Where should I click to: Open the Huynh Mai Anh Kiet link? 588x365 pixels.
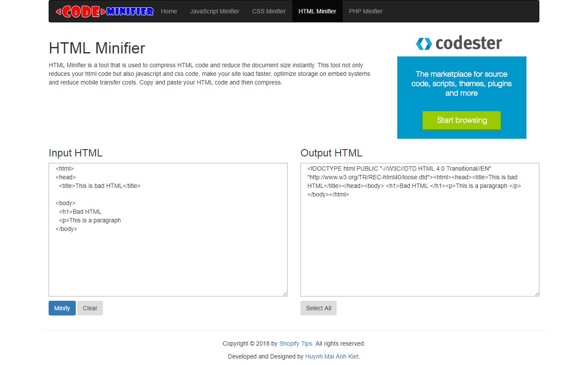(332, 356)
